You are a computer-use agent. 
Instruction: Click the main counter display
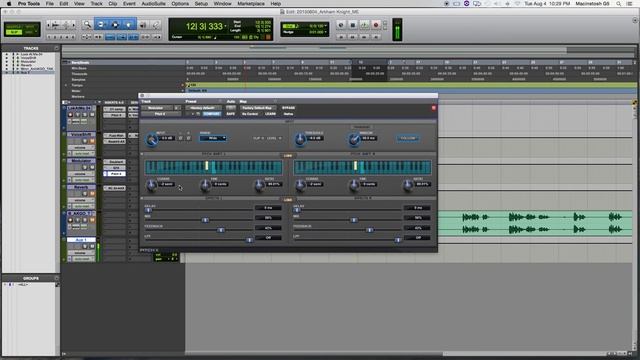[x=204, y=27]
